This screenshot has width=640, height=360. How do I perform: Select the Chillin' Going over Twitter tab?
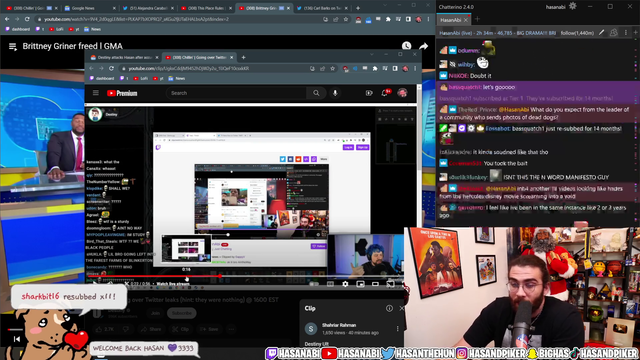coord(198,57)
